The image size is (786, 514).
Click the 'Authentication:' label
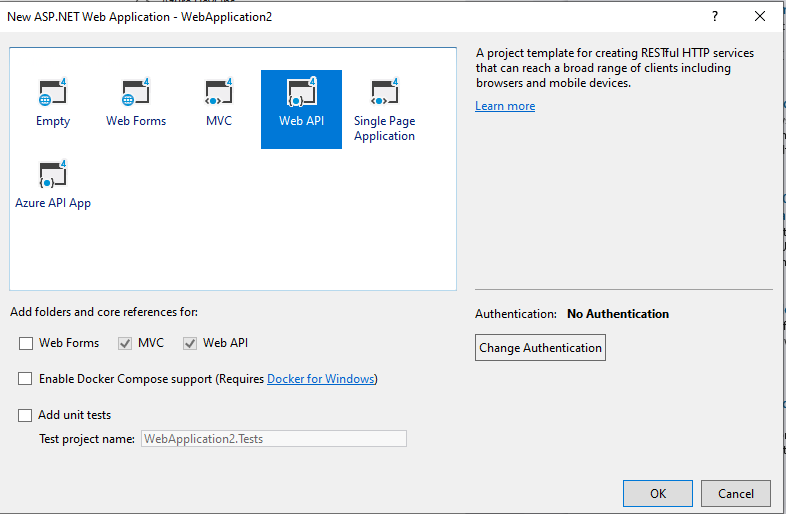pyautogui.click(x=516, y=314)
